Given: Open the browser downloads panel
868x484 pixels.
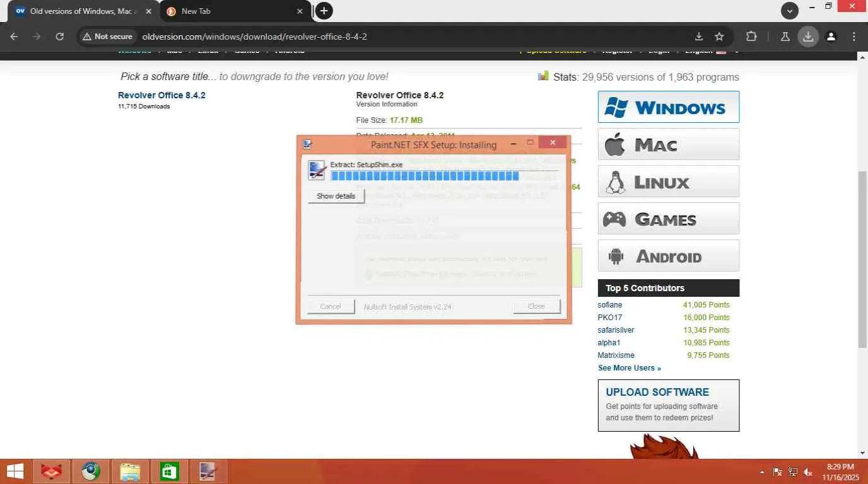Looking at the screenshot, I should pos(808,37).
